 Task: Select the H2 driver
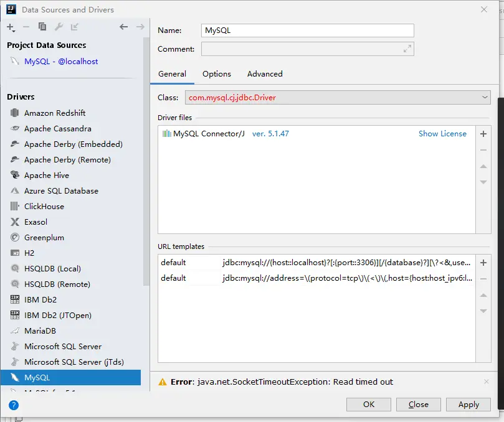(71, 253)
